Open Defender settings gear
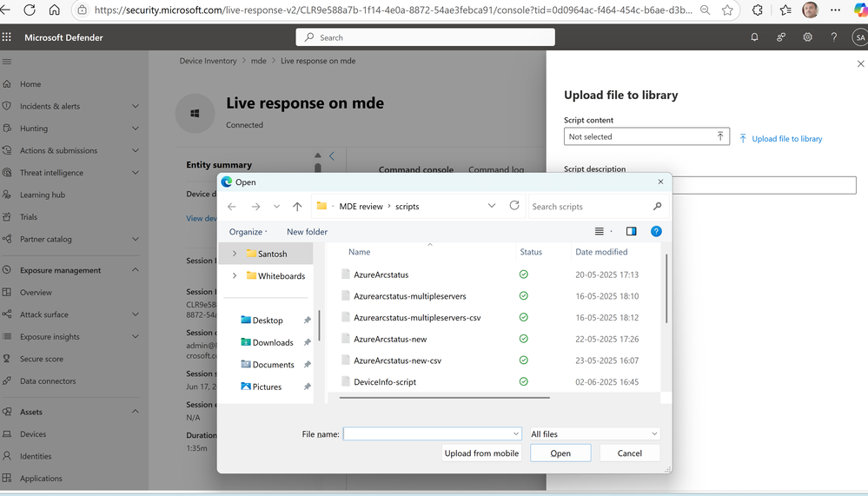This screenshot has width=868, height=496. (808, 37)
